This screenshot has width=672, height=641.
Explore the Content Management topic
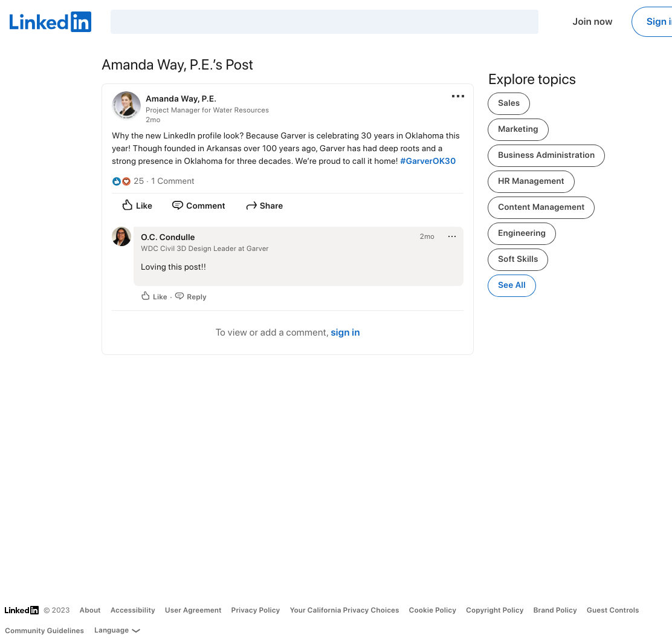pos(541,207)
